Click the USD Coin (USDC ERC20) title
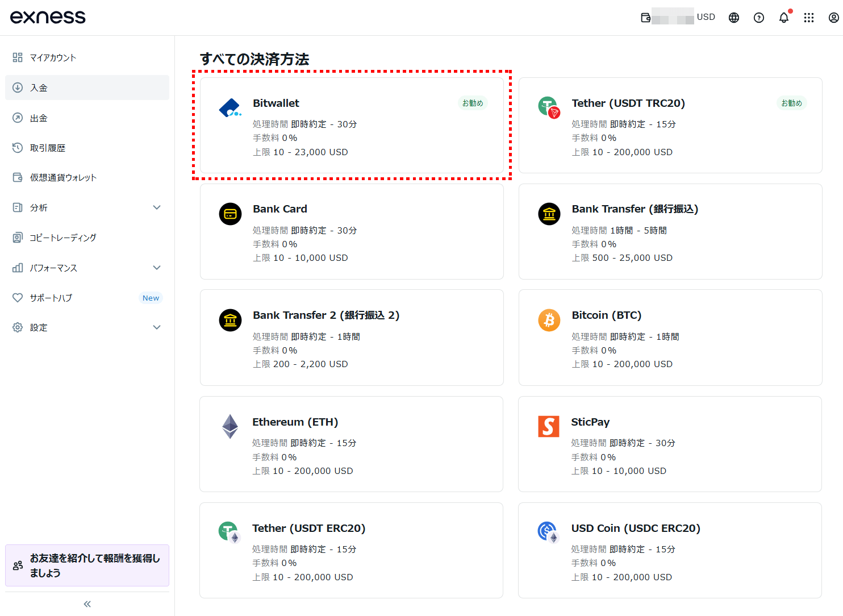Screen dimensions: 843x616 click(636, 528)
